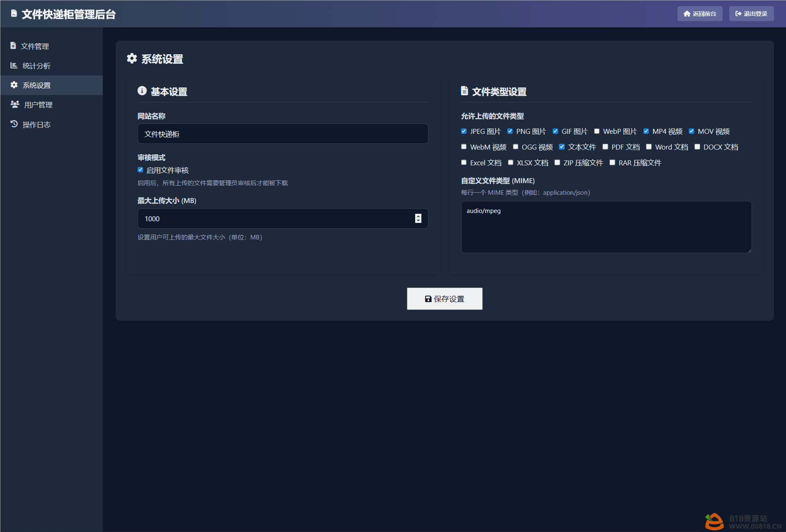Image resolution: width=786 pixels, height=532 pixels.
Task: Click the home icon on 返回前台 button
Action: pyautogui.click(x=686, y=13)
